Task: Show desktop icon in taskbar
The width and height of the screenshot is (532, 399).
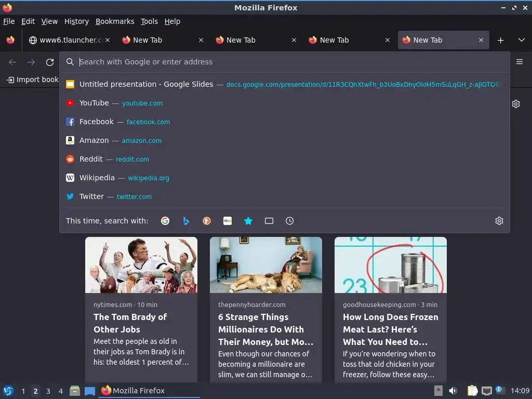Action: (90, 391)
